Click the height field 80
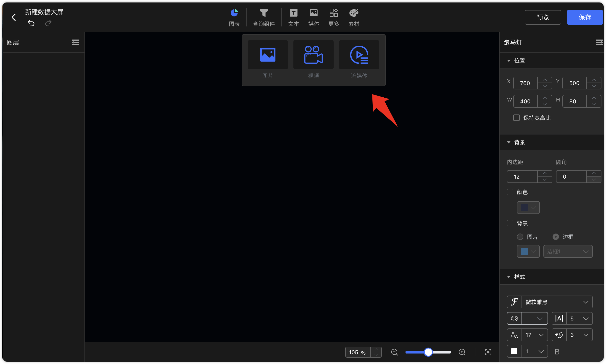606x364 pixels. 574,101
